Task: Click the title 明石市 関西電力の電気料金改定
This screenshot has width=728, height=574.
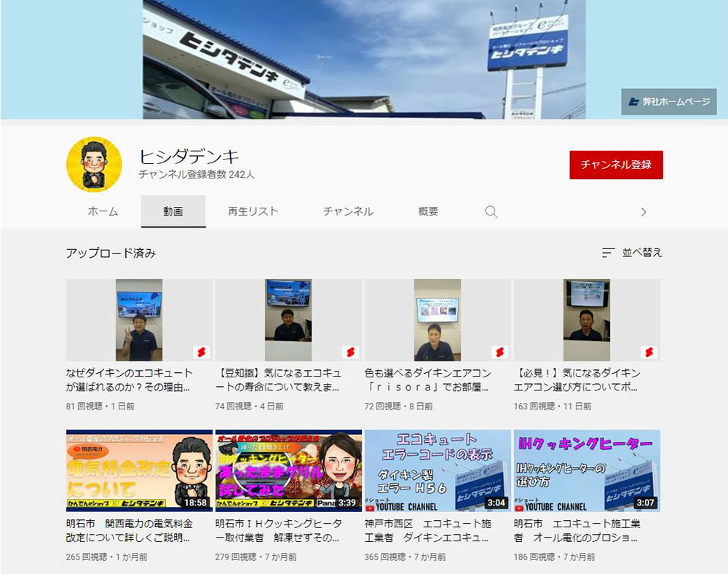Action: point(130,530)
